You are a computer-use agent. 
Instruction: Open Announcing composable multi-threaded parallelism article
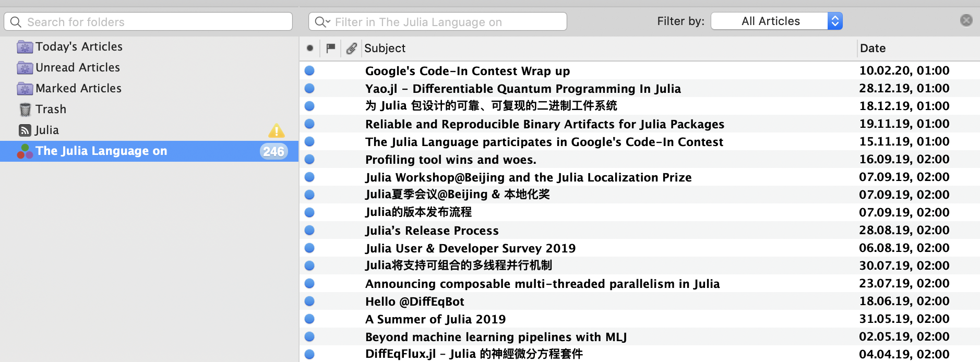point(543,284)
